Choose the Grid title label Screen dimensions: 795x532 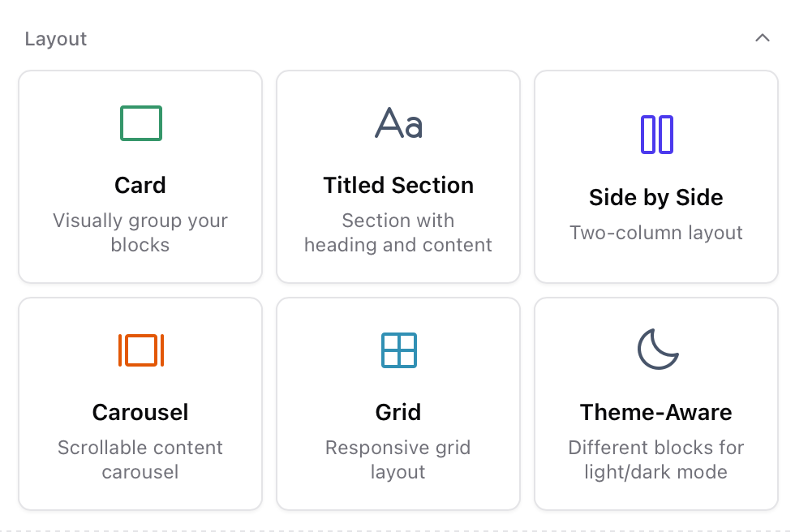tap(398, 412)
